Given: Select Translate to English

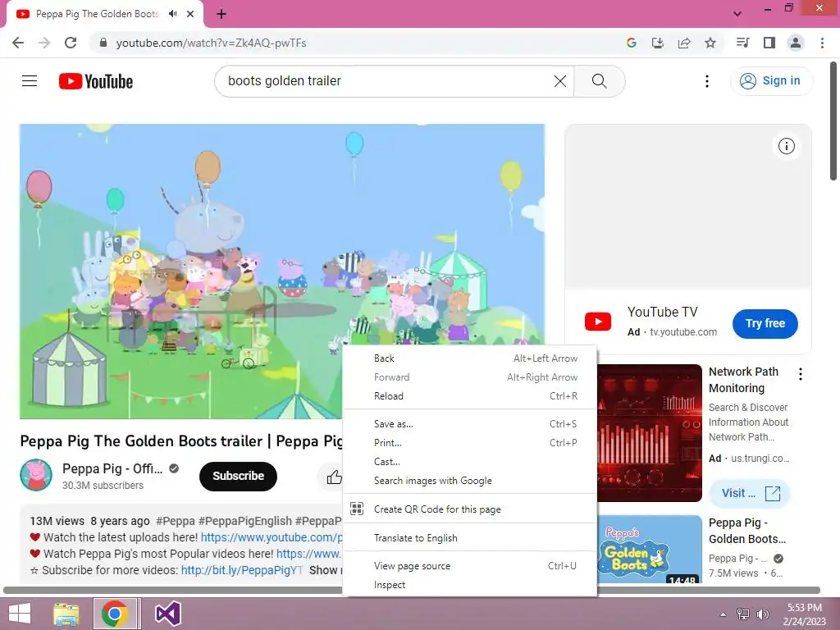Looking at the screenshot, I should coord(469,538).
